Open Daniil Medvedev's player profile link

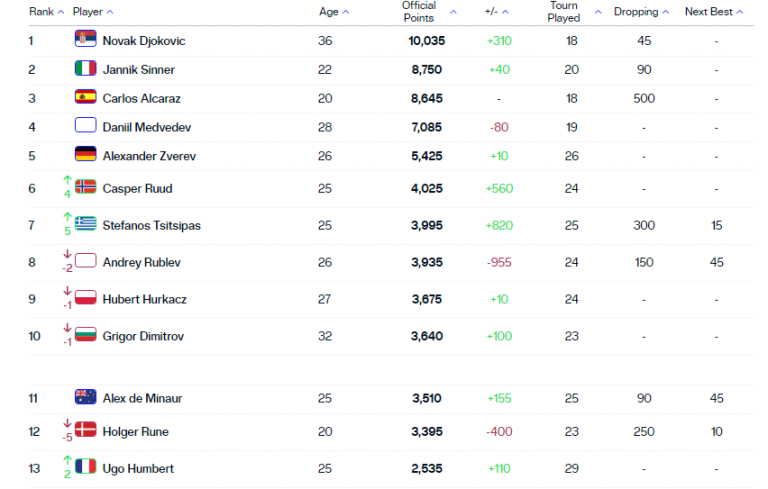coord(145,127)
